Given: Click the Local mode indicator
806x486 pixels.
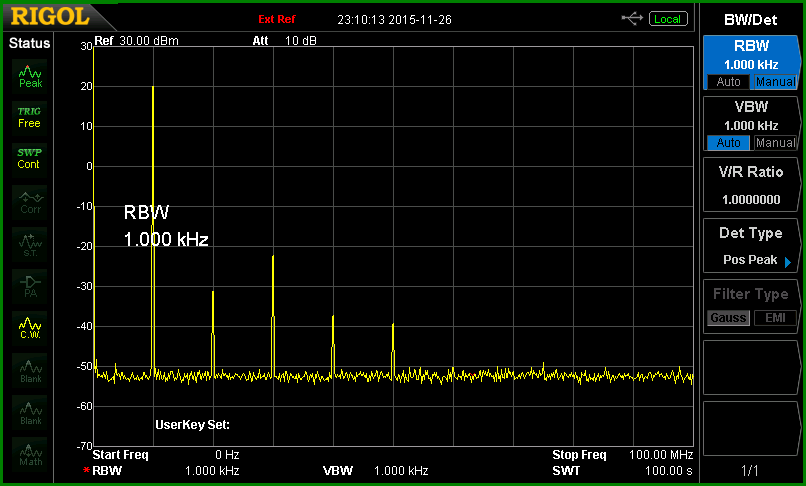Looking at the screenshot, I should pos(668,19).
